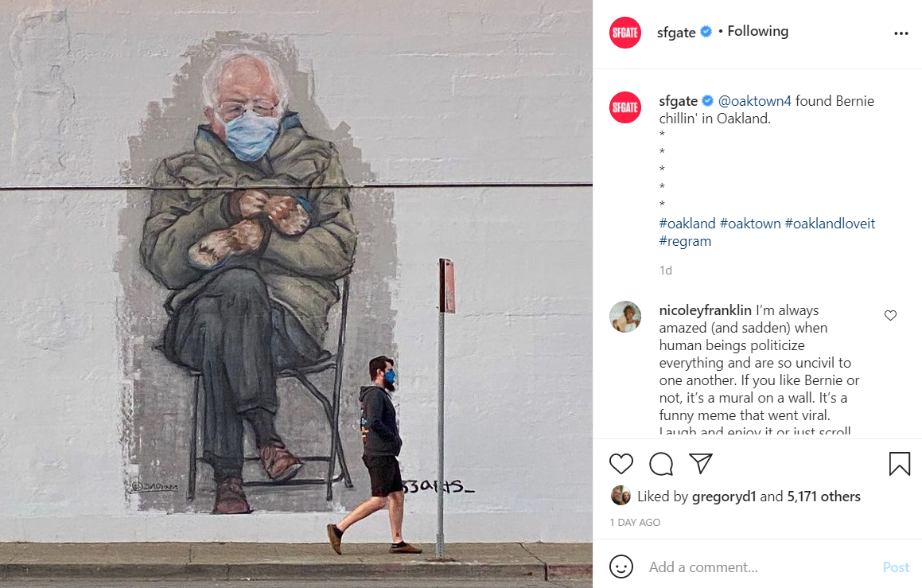View the 5,171 others likes list
Viewport: 922px width, 588px height.
pyautogui.click(x=823, y=496)
